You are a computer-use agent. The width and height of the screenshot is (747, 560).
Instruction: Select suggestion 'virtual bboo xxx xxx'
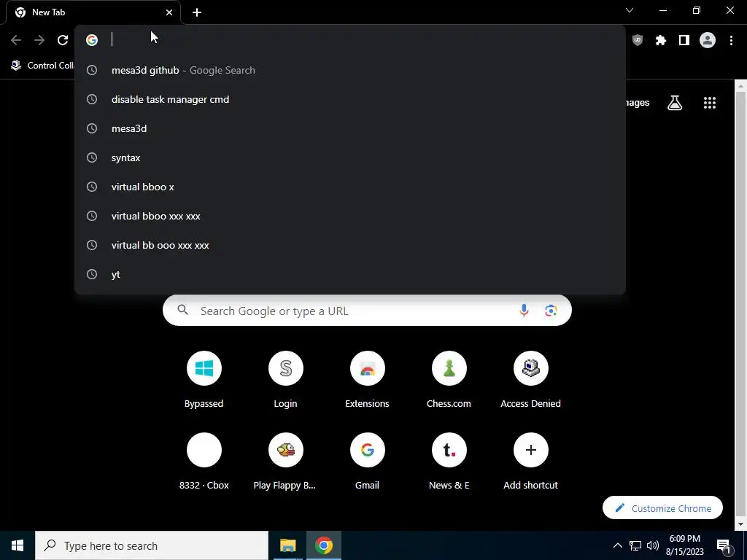click(x=350, y=216)
